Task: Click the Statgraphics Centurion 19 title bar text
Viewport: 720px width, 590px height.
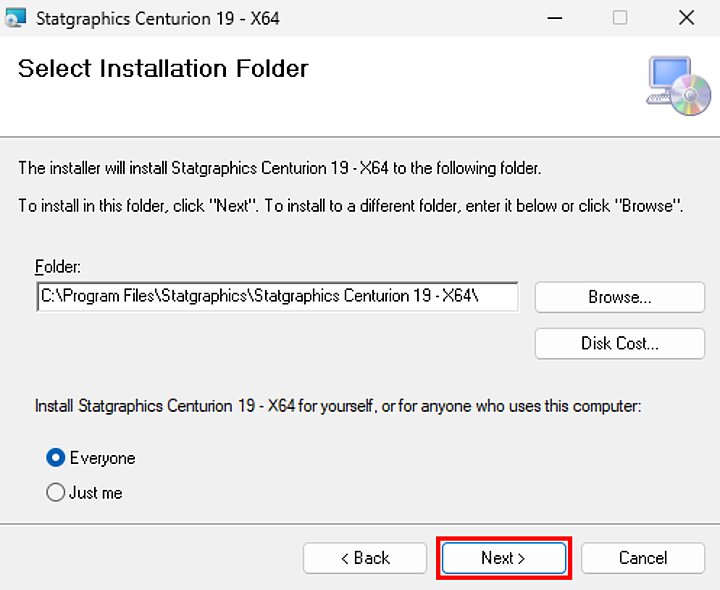Action: tap(157, 18)
